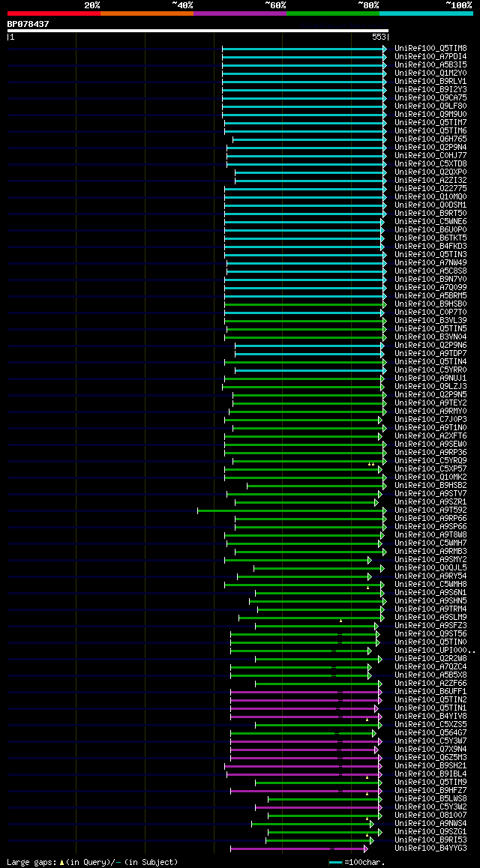Click the 'Large gaps:' legend text
The image size is (480, 868).
click(x=32, y=862)
